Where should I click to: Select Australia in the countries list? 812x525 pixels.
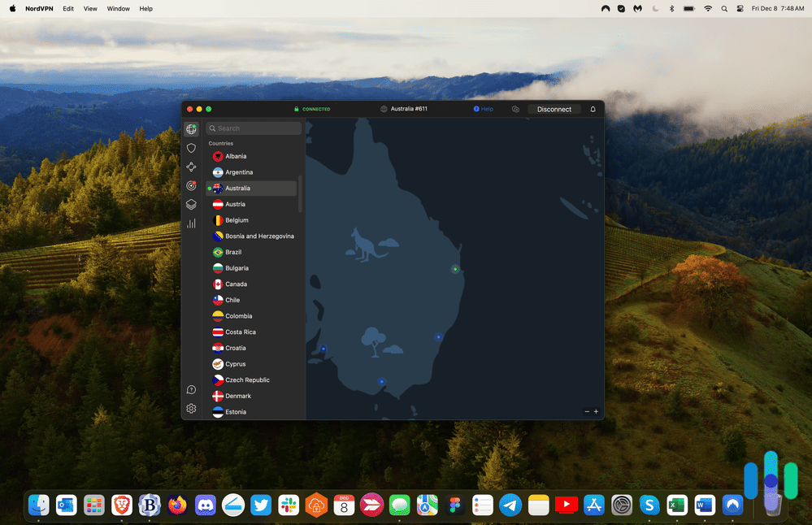pos(238,188)
